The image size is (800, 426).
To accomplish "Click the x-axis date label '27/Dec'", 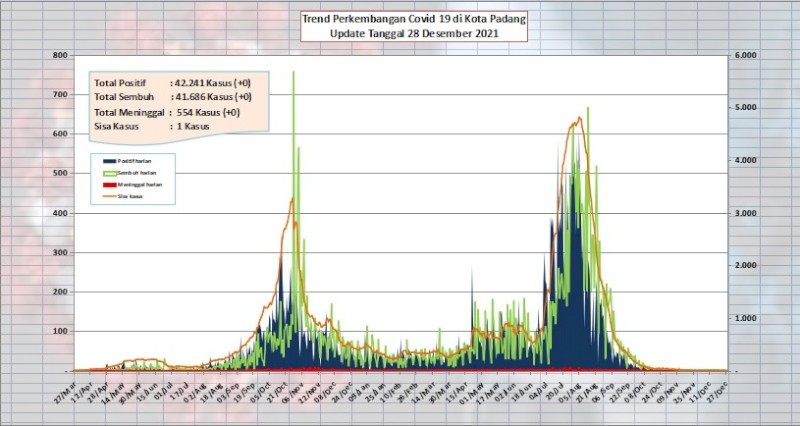I will (x=716, y=392).
